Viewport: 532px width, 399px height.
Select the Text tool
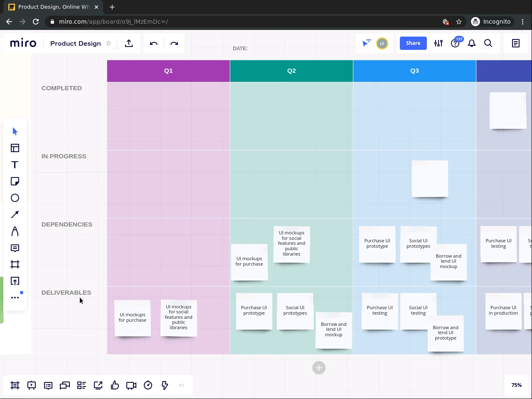pos(15,165)
